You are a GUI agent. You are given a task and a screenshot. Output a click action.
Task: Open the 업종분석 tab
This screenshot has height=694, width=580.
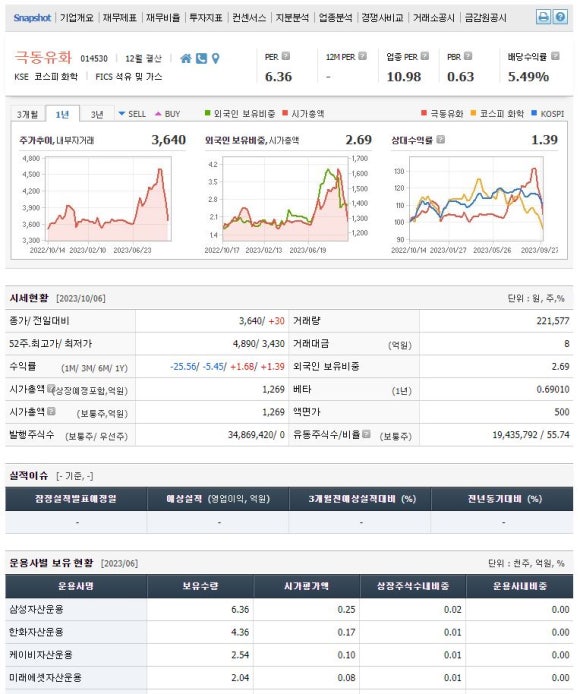click(x=336, y=18)
